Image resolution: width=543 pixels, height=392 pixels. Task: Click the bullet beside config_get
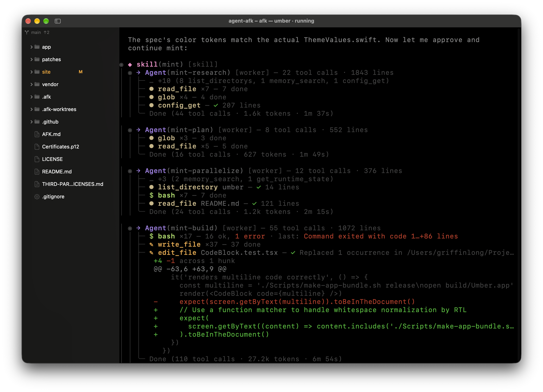[151, 105]
